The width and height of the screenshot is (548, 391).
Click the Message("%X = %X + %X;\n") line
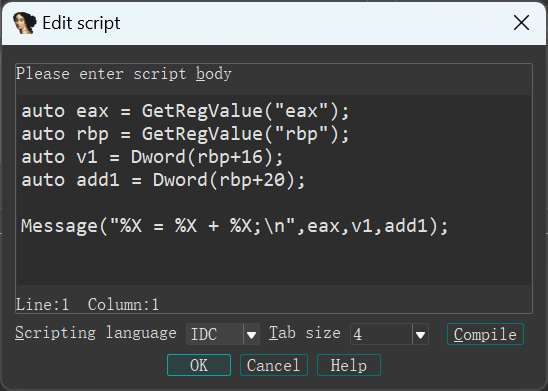(x=235, y=226)
